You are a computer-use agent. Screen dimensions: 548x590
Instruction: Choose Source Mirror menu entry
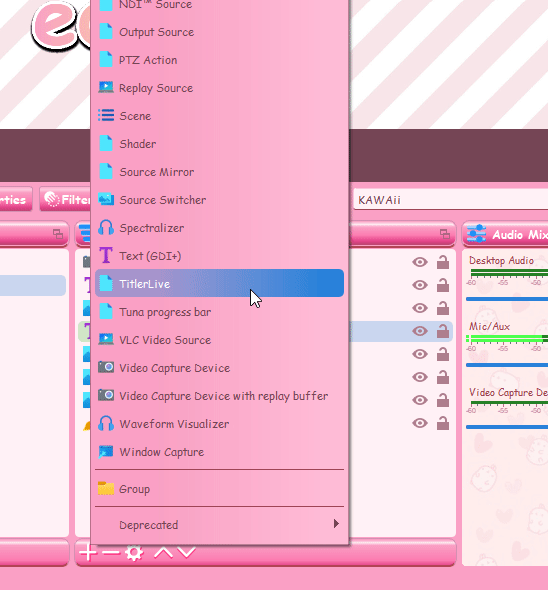point(219,172)
